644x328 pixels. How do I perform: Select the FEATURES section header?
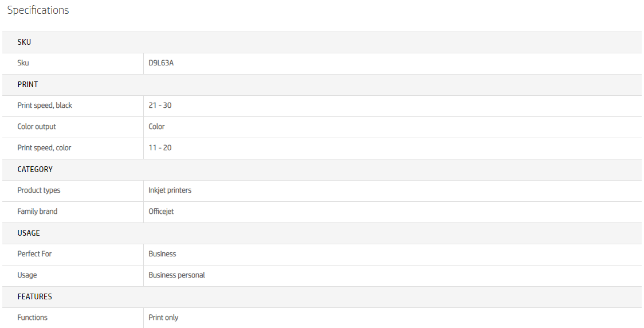[x=34, y=296]
